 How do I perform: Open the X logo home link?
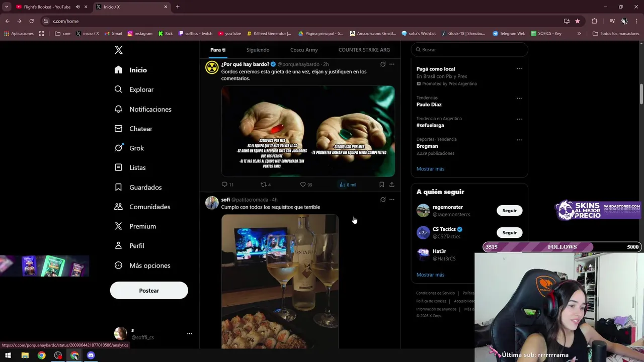(x=119, y=50)
